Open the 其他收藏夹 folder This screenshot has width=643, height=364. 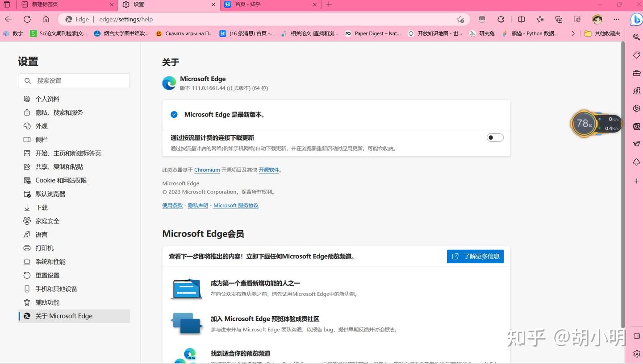602,33
